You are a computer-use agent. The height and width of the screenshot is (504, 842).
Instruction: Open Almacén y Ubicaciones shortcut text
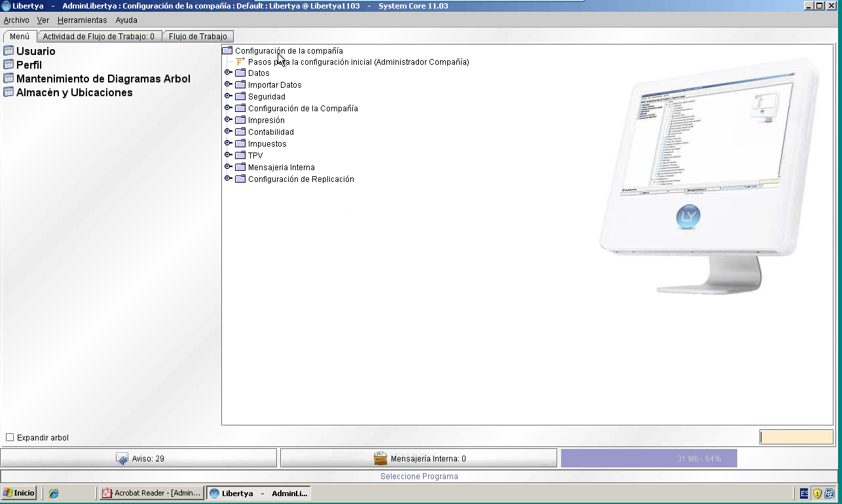click(x=75, y=92)
